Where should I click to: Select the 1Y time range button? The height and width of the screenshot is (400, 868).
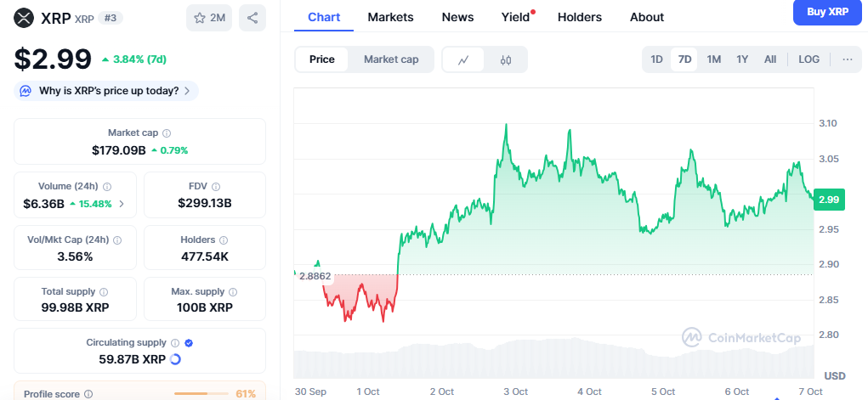[742, 59]
